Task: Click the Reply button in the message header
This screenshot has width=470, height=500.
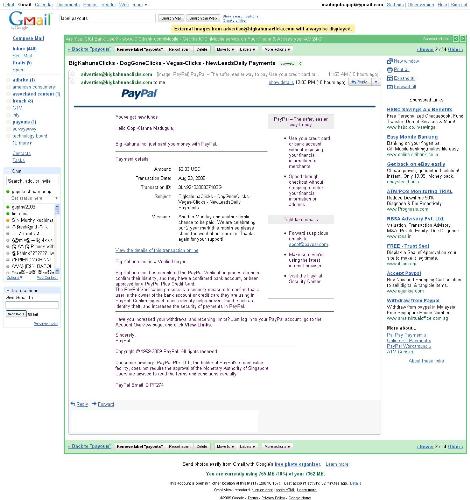Action: 360,82
